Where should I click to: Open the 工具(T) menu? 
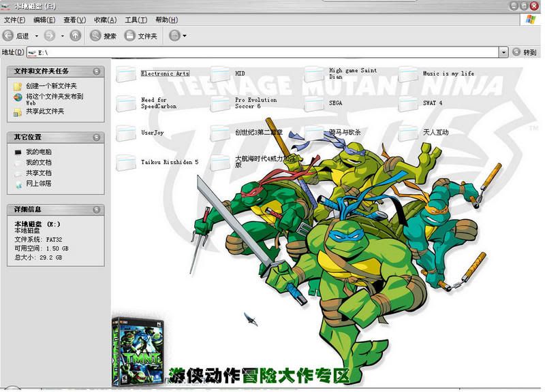[136, 20]
